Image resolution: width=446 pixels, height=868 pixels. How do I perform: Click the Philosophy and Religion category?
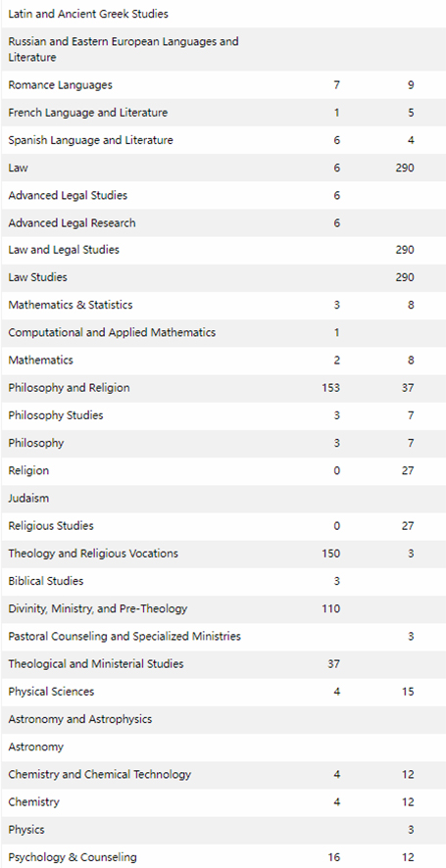[x=69, y=388]
